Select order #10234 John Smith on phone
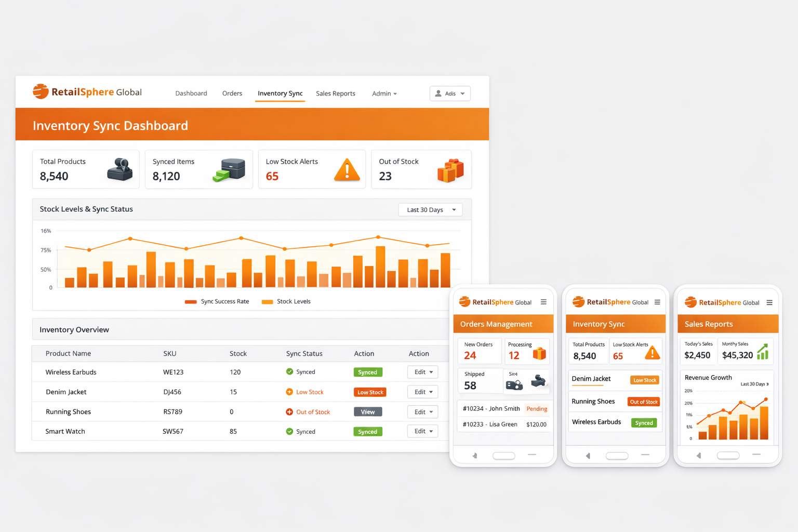Viewport: 798px width, 532px height. (491, 409)
